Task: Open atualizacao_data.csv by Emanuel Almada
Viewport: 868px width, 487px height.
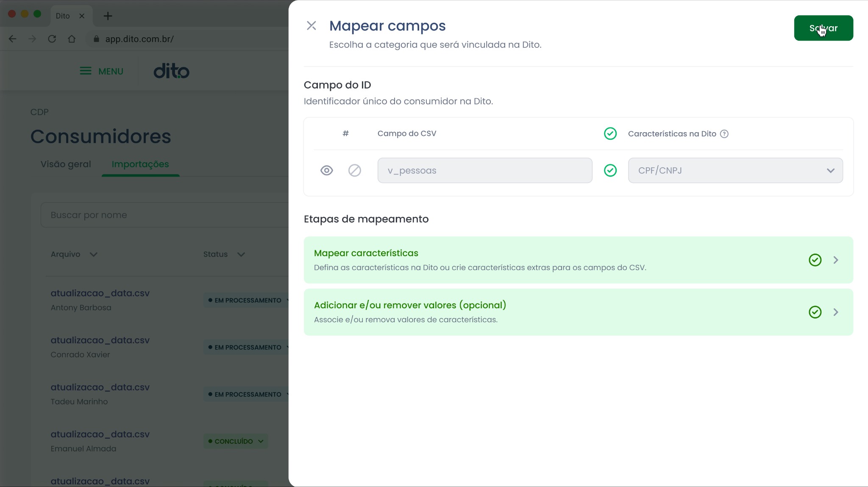Action: click(100, 434)
